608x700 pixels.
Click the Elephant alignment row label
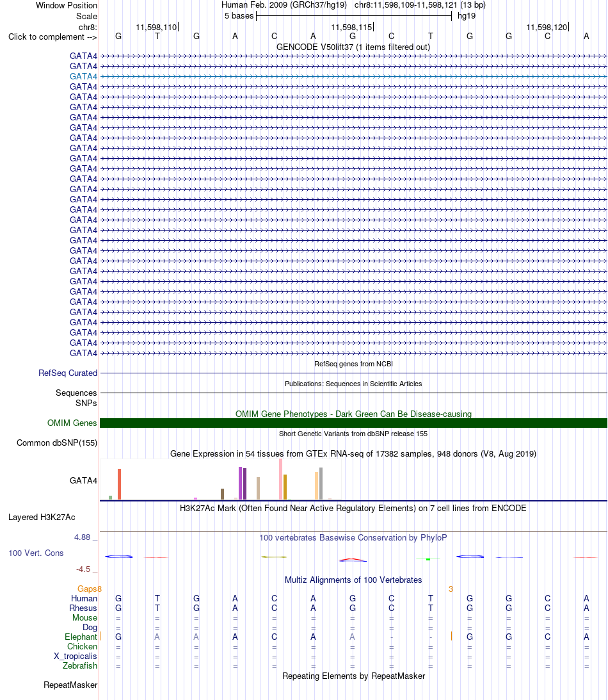(81, 637)
